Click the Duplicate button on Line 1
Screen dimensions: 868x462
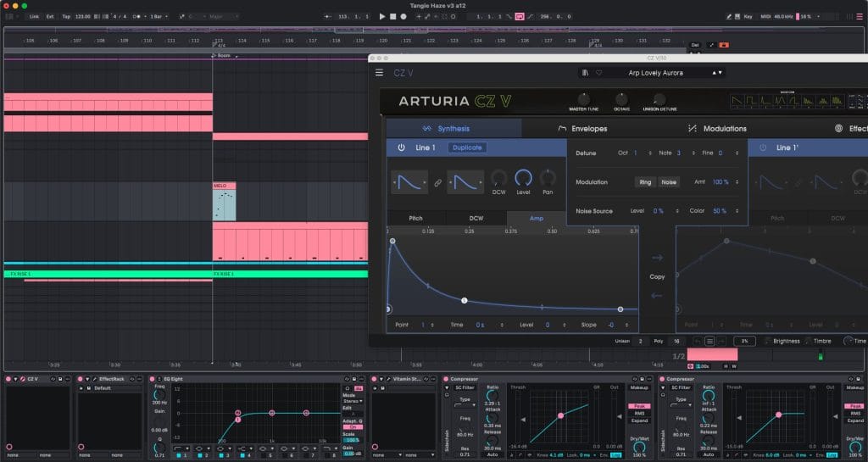[467, 148]
